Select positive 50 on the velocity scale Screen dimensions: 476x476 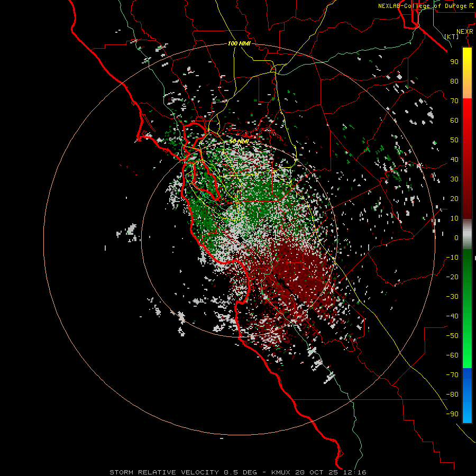[x=454, y=140]
